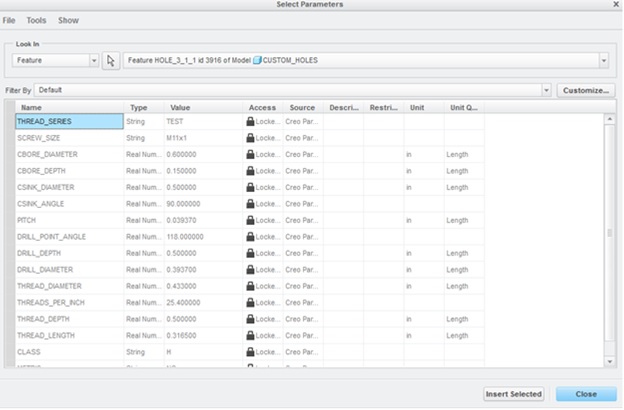This screenshot has width=624, height=410.
Task: Click lock icon in CSINK_ANGLE row
Action: coord(250,204)
